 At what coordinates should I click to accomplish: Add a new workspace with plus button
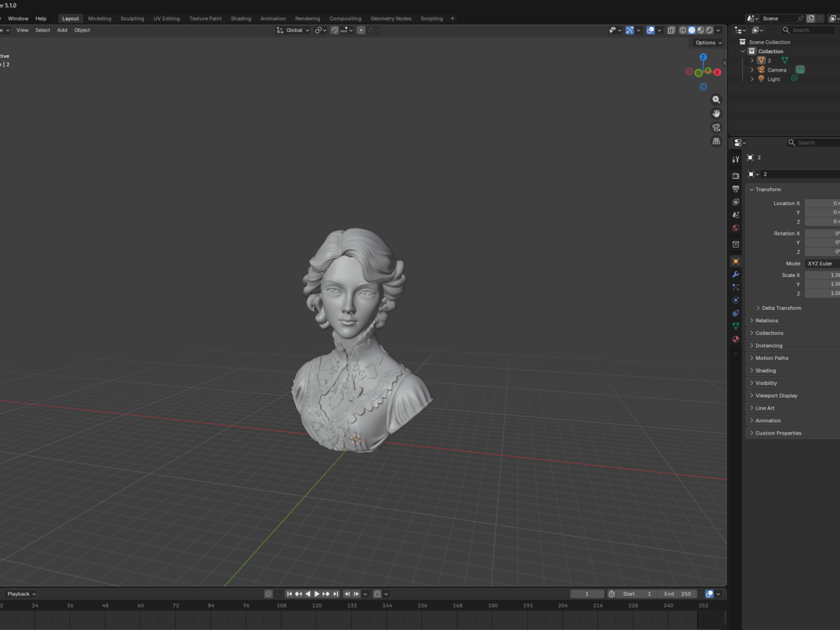pos(452,19)
